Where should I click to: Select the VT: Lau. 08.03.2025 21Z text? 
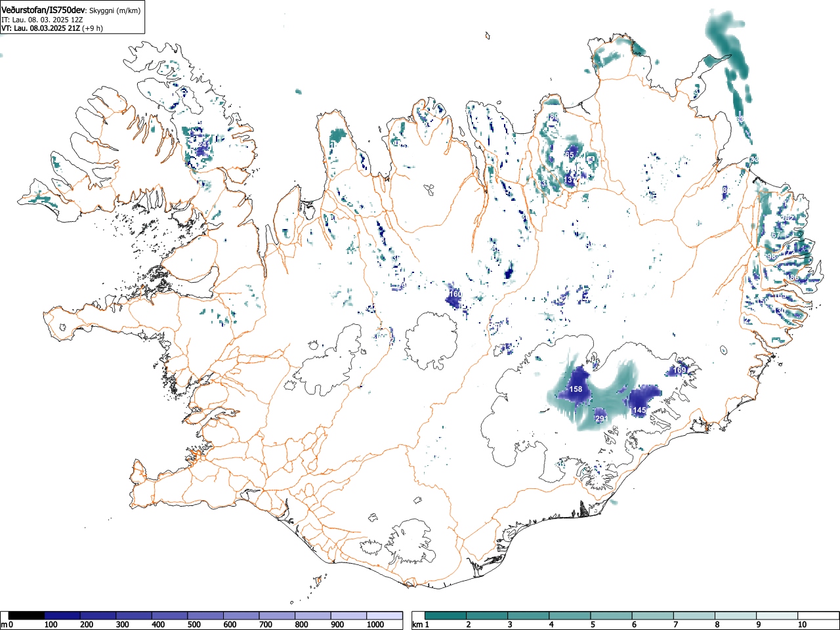(40, 28)
